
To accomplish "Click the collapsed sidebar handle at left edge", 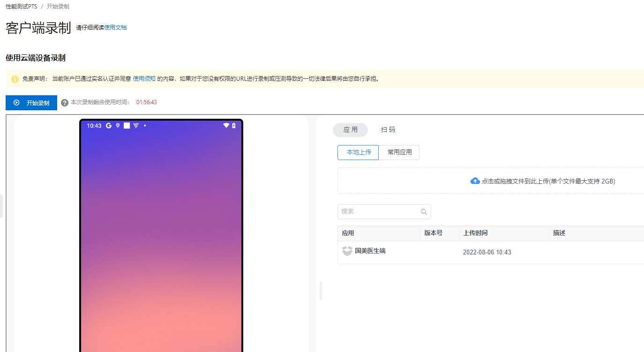I will 1,206.
